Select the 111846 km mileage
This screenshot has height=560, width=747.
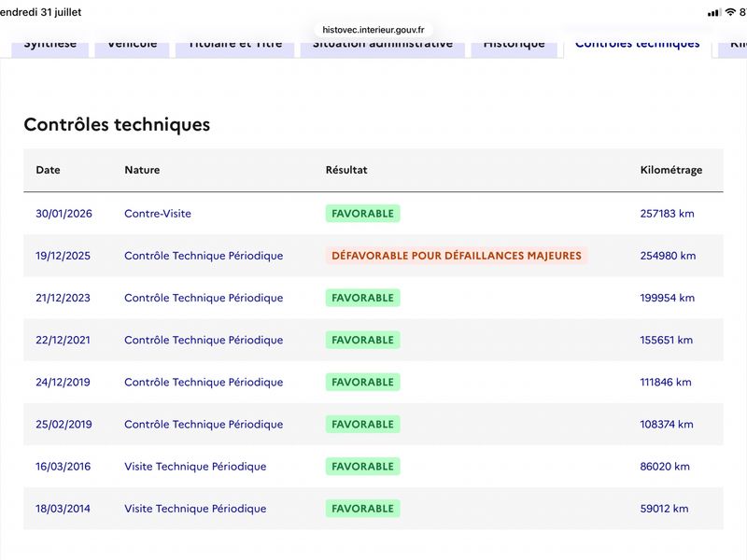click(666, 382)
